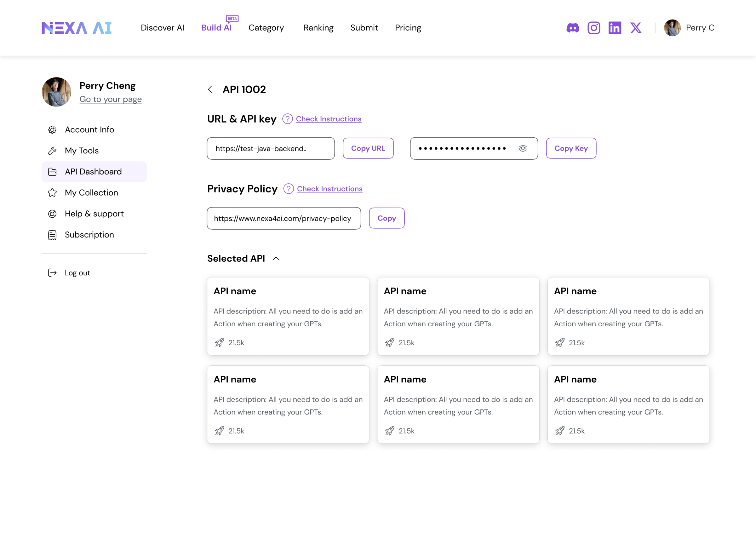
Task: Open the X social icon
Action: tap(636, 28)
